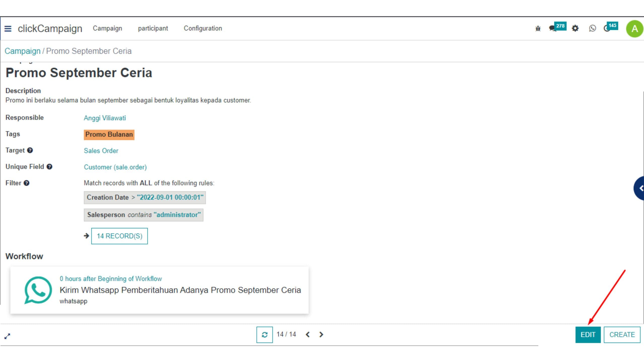Click the Promo Bulanan orange tag

[109, 134]
